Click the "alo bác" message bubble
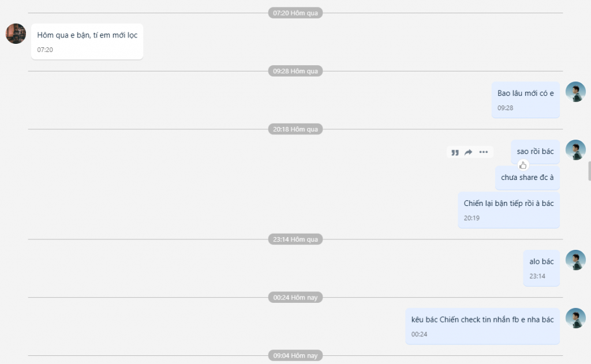The width and height of the screenshot is (591, 364). tap(541, 262)
